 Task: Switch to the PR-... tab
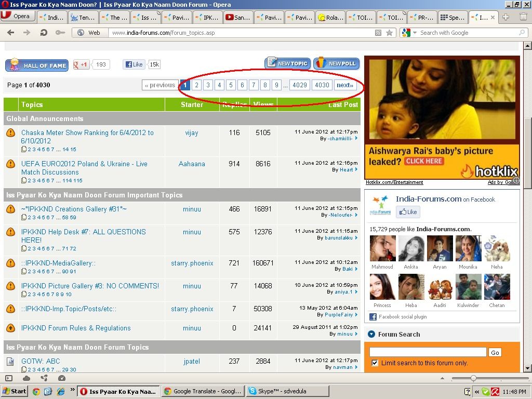(422, 17)
